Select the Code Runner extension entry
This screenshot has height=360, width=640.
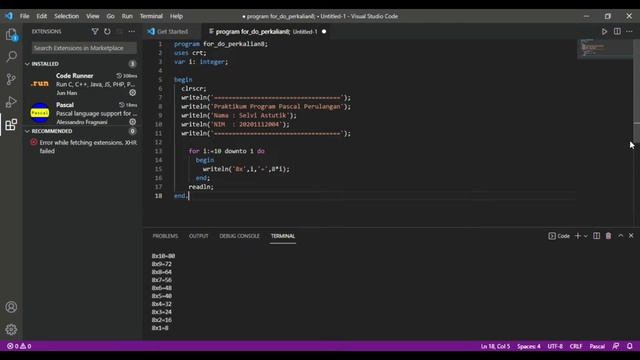[82, 84]
